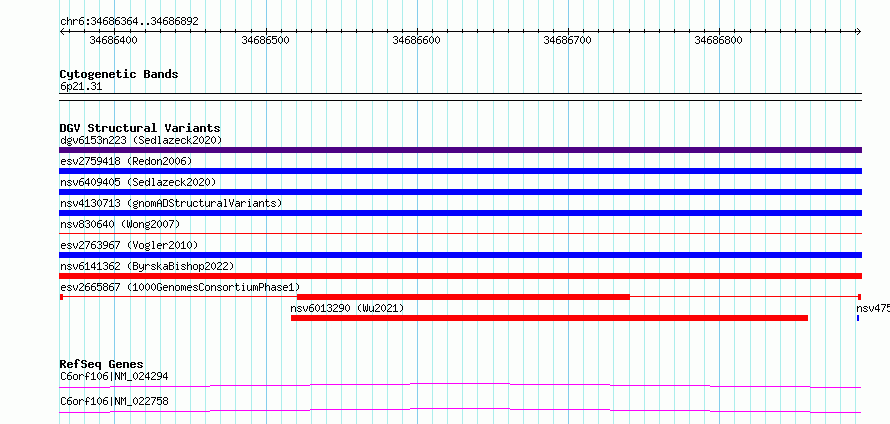Click the blue nsv6409405 variant bar
The height and width of the screenshot is (424, 890).
point(460,192)
